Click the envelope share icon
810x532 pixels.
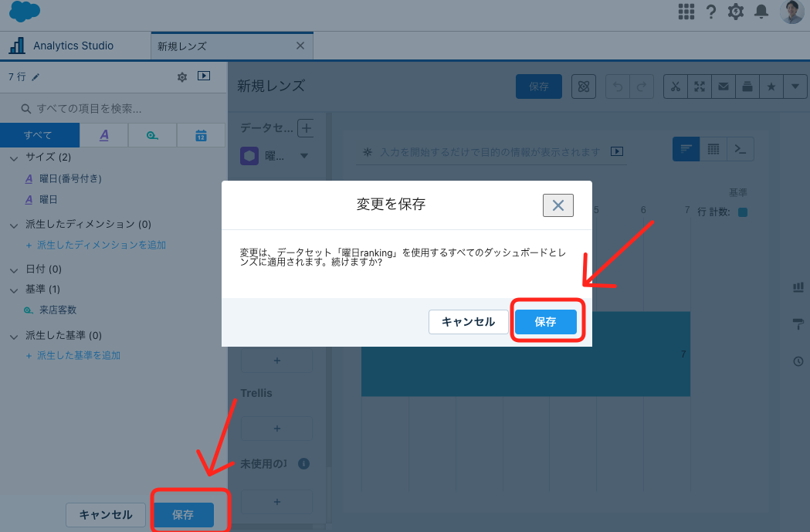(724, 86)
